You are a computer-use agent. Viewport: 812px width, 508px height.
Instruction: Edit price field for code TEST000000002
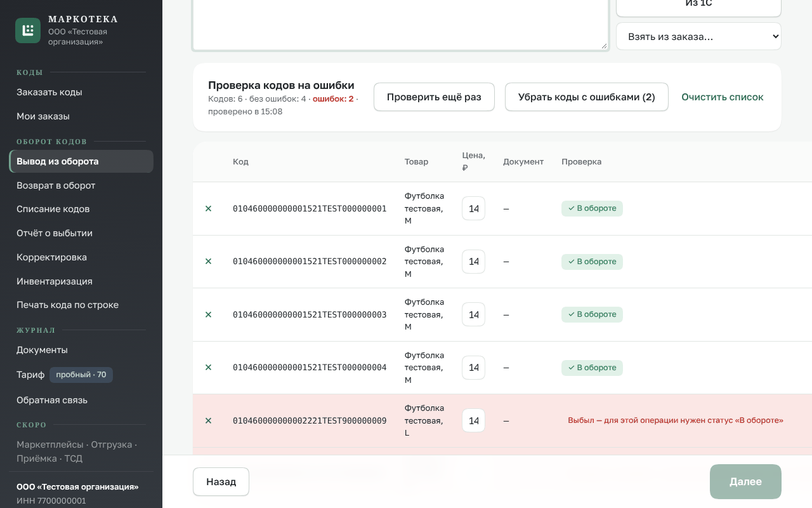click(473, 262)
